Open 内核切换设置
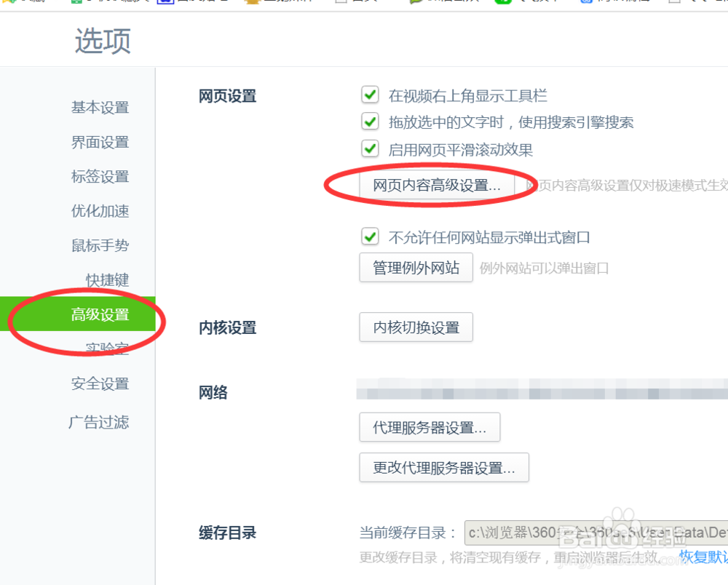The image size is (728, 585). coord(416,327)
